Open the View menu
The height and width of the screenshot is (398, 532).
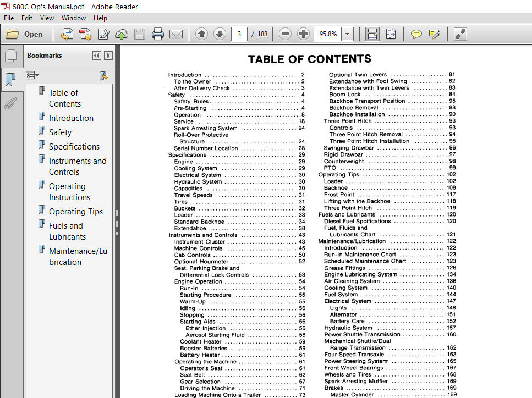[x=47, y=18]
